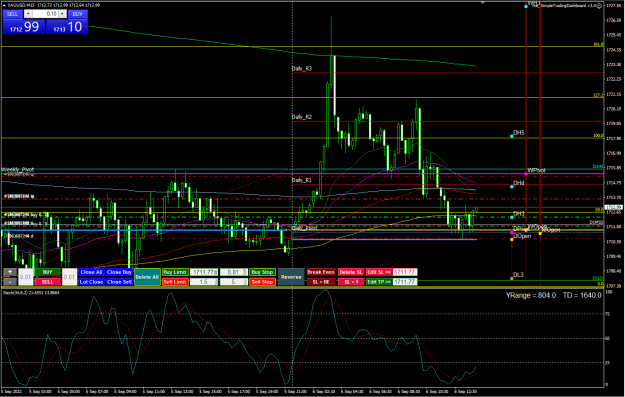
Task: Click the Reverse button
Action: tap(291, 277)
